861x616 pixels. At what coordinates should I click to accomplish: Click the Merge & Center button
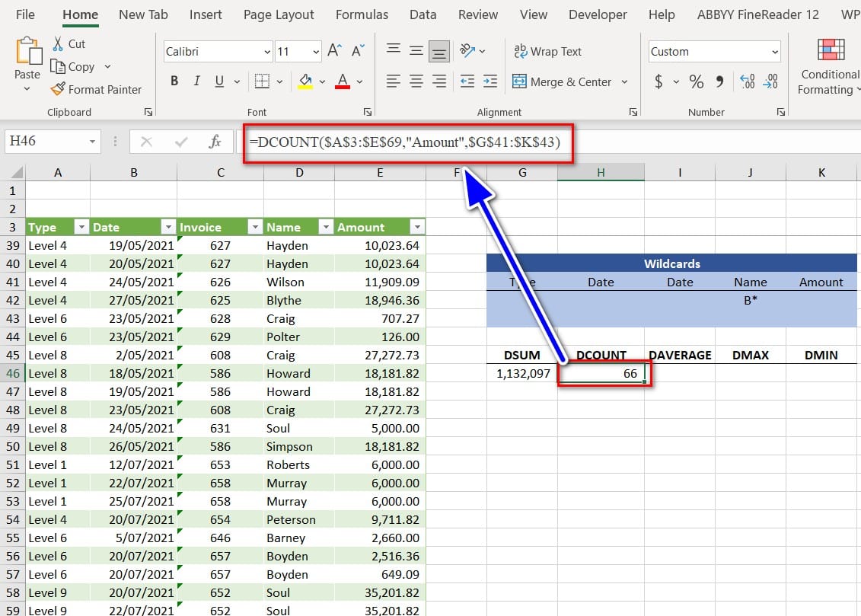[x=563, y=81]
